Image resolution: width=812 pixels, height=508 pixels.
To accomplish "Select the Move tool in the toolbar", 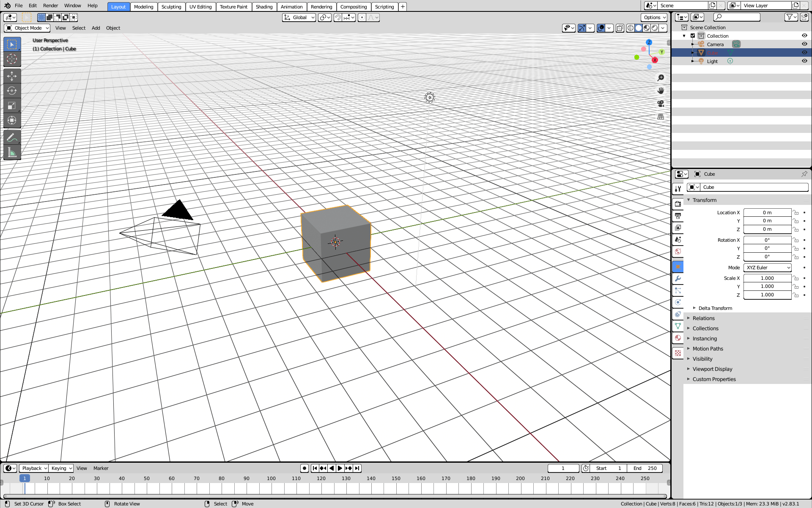I will pos(12,76).
